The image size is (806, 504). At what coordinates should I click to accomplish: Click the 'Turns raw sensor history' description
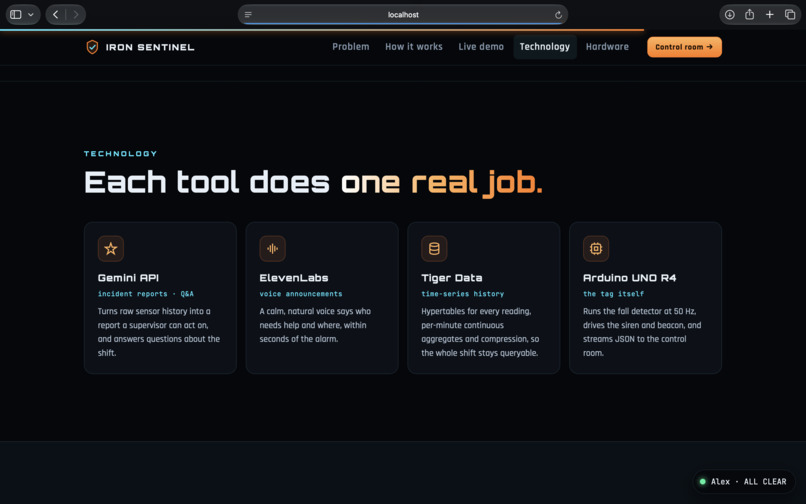(159, 332)
